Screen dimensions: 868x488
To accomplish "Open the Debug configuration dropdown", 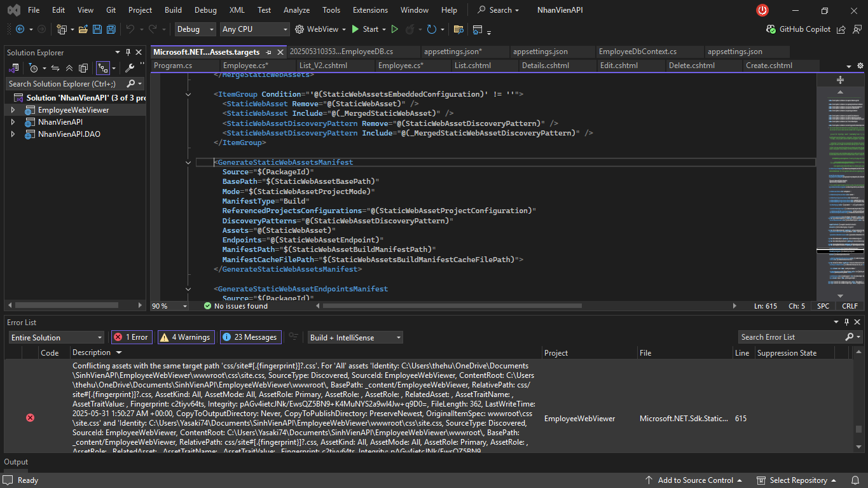I will (196, 29).
